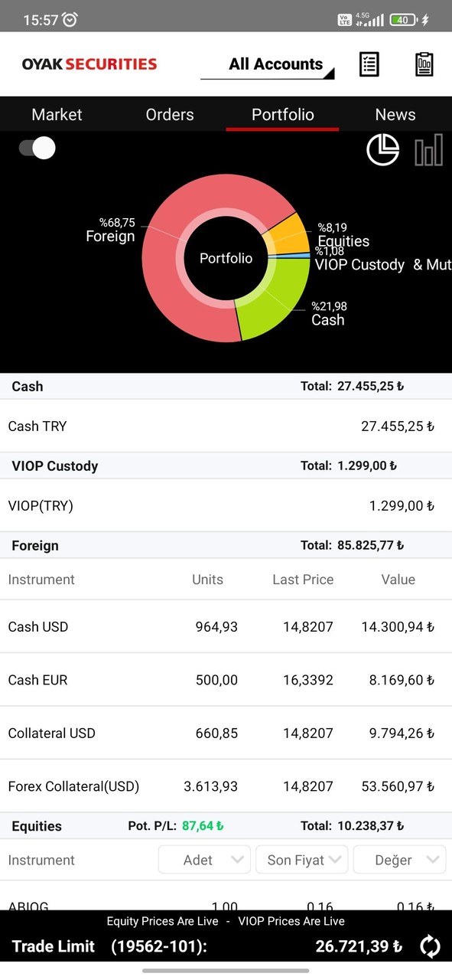
Task: Switch to bar chart view
Action: coord(428,150)
